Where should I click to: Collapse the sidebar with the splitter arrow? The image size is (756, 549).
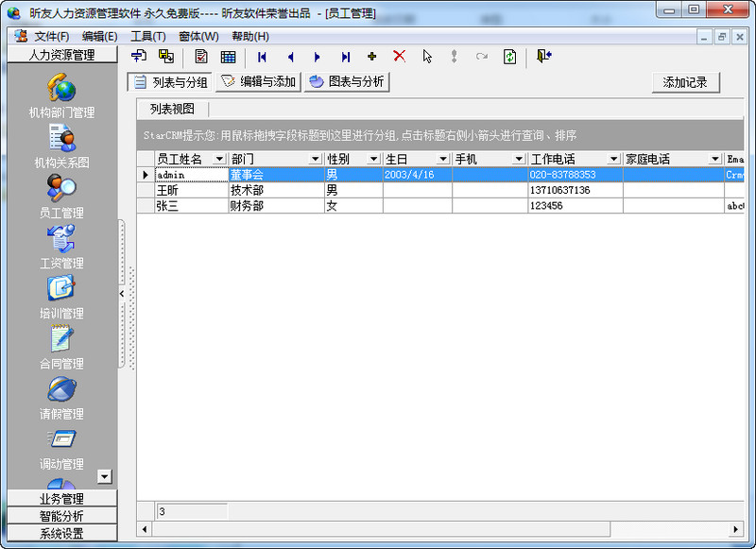coord(122,293)
